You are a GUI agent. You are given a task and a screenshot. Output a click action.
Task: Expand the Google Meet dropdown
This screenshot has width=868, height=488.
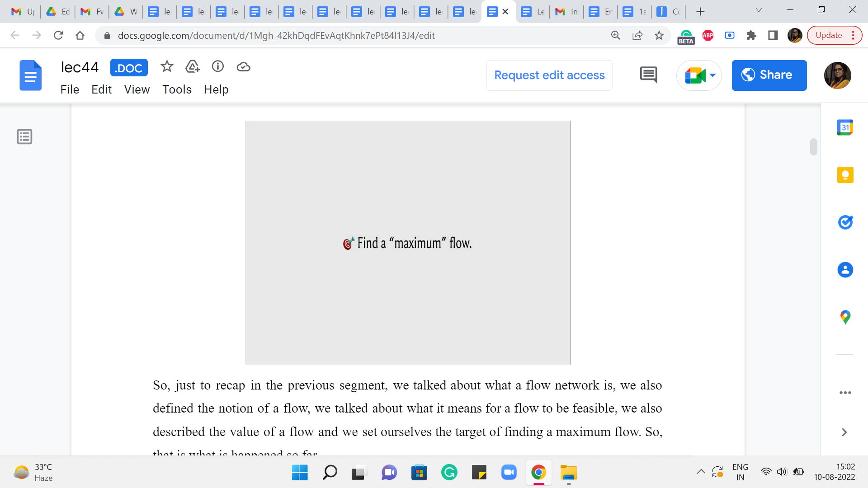pyautogui.click(x=713, y=75)
